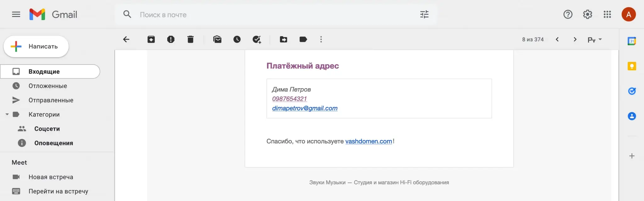Open the Отправленные folder
The width and height of the screenshot is (644, 201).
(x=50, y=100)
